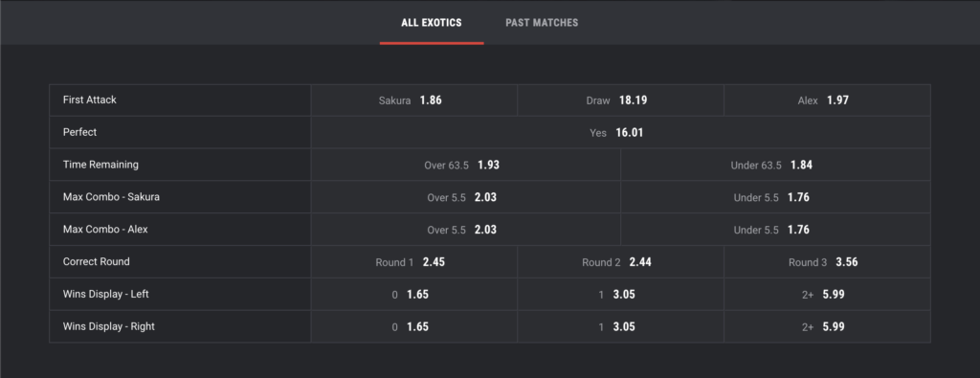Choose Max Combo Alex Under 5.5
The image size is (980, 378).
click(775, 230)
